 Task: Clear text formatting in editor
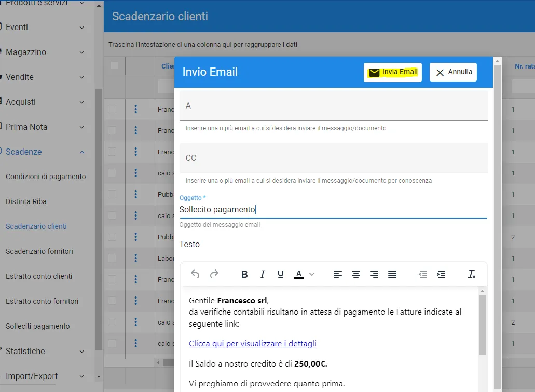click(x=471, y=274)
